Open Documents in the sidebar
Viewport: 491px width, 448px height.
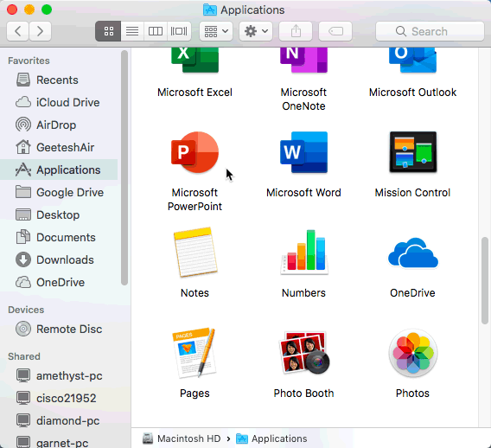[x=59, y=238]
